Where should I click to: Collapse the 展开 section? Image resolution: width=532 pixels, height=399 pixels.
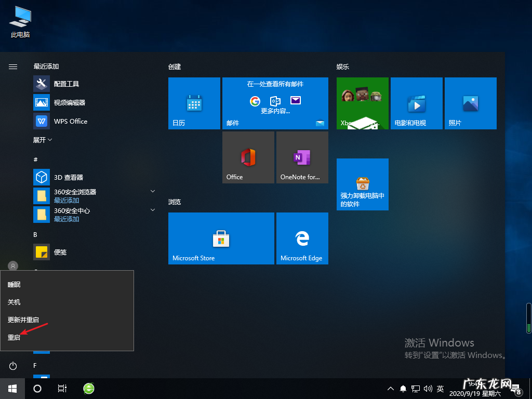click(x=42, y=139)
